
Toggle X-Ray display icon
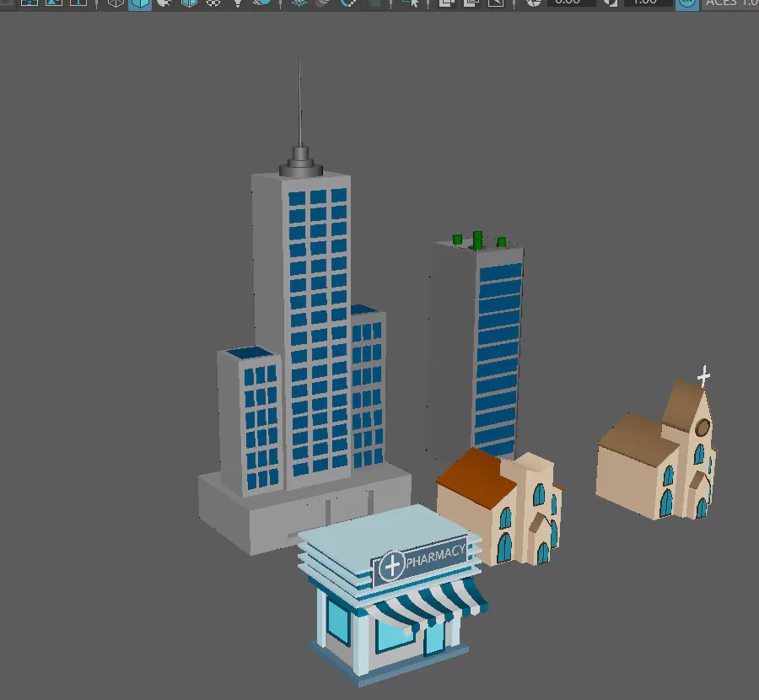[x=446, y=3]
